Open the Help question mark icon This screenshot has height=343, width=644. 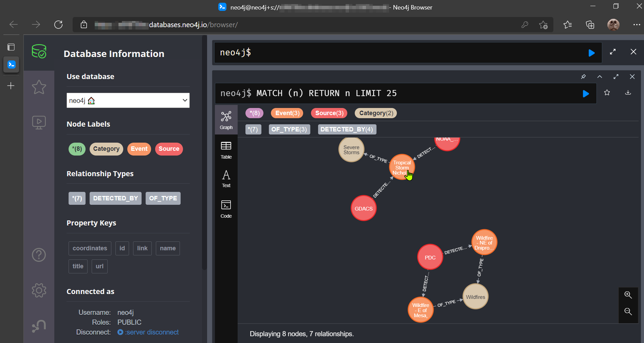(x=39, y=255)
